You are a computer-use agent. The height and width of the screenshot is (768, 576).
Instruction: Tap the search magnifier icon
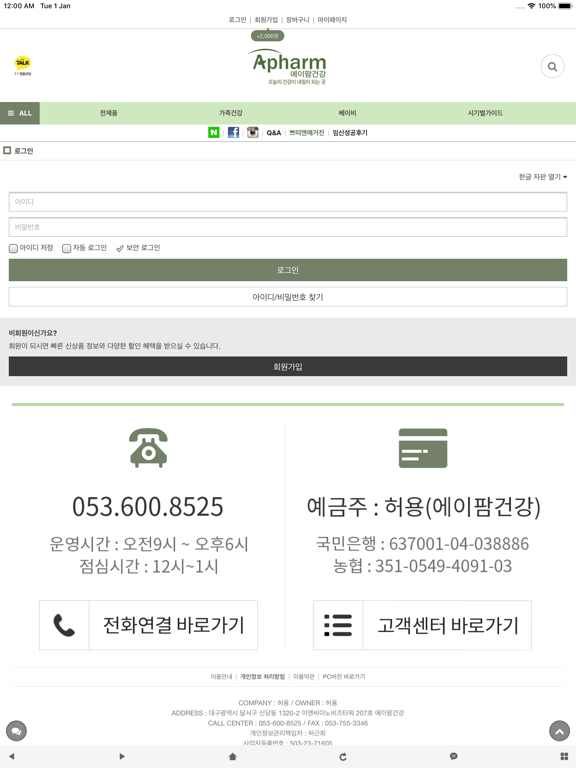point(552,67)
